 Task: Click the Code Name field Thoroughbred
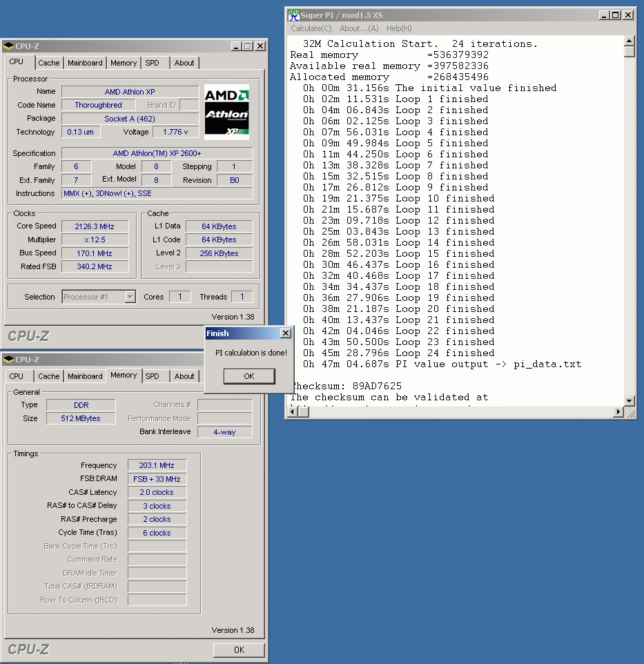(x=99, y=105)
